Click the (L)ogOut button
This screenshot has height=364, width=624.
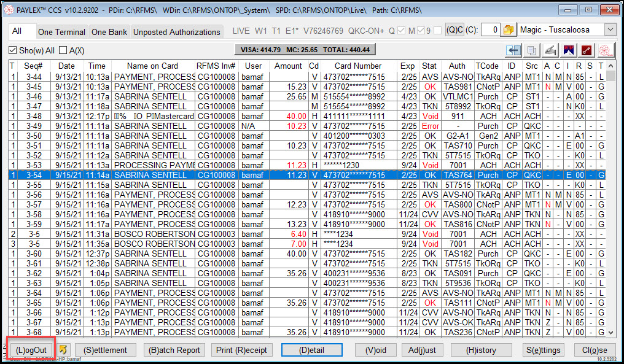31,350
